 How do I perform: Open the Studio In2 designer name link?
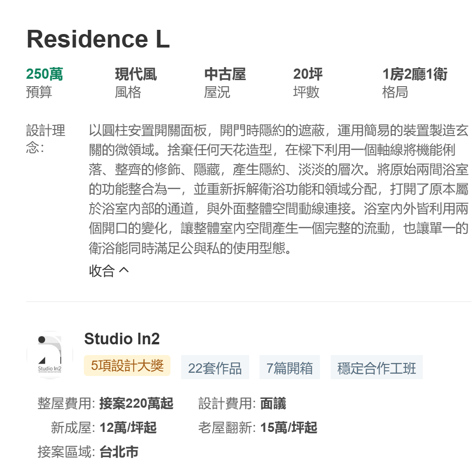[x=122, y=339]
